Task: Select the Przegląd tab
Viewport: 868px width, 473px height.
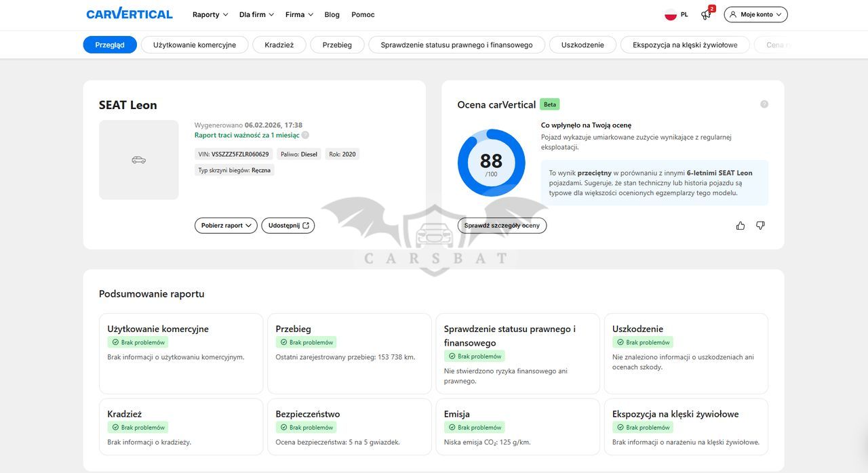Action: 110,45
